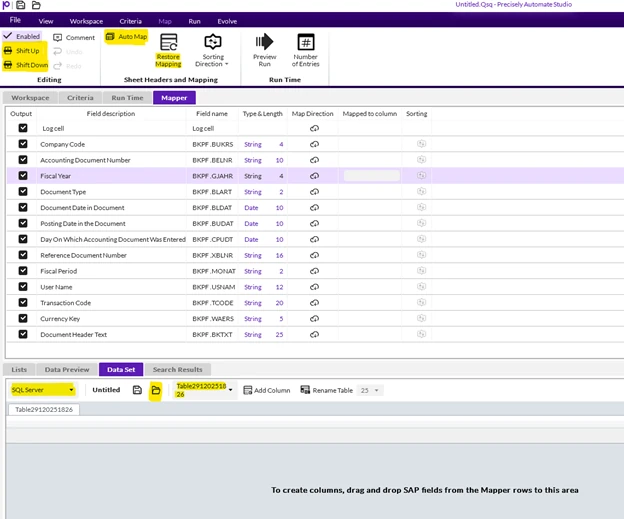Open the File menu
Viewport: 624px width, 519px height.
pos(15,20)
